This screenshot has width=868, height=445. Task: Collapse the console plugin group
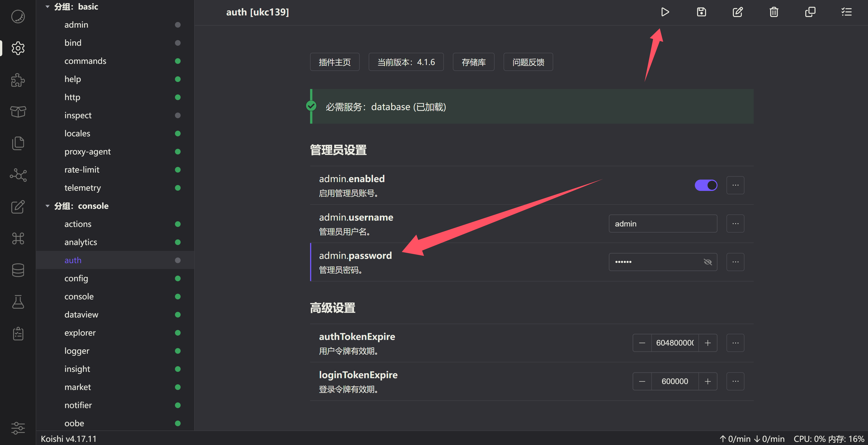47,206
